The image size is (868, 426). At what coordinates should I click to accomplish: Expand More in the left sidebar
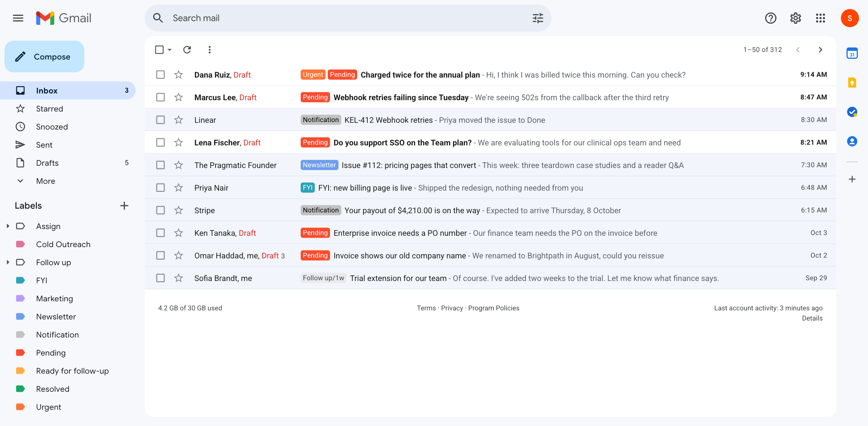point(68,181)
